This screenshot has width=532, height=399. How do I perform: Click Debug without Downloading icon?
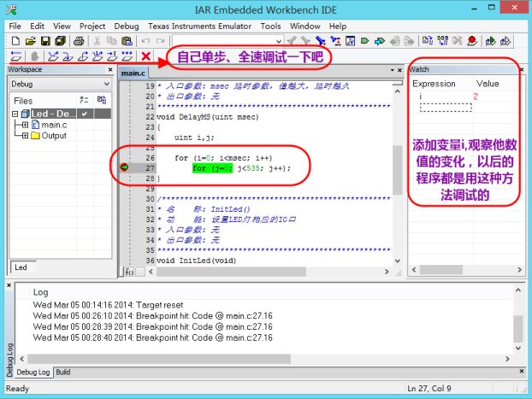pos(505,41)
